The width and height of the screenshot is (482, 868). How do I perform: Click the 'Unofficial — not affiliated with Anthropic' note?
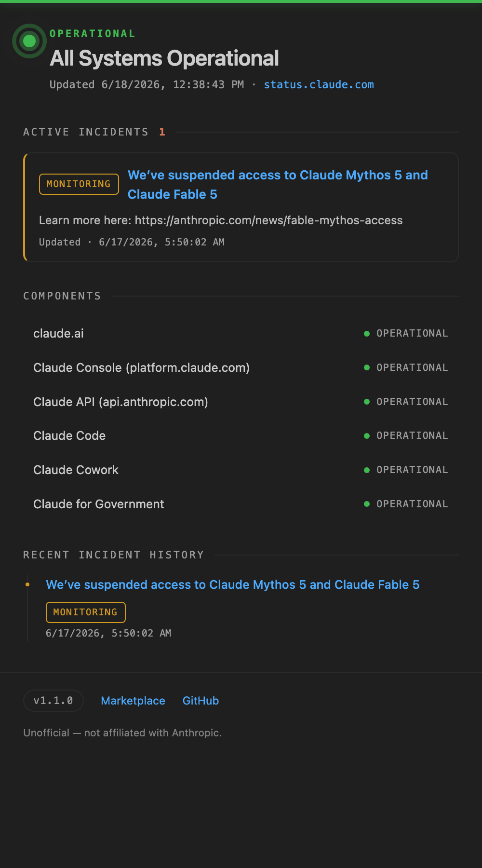[x=122, y=733]
